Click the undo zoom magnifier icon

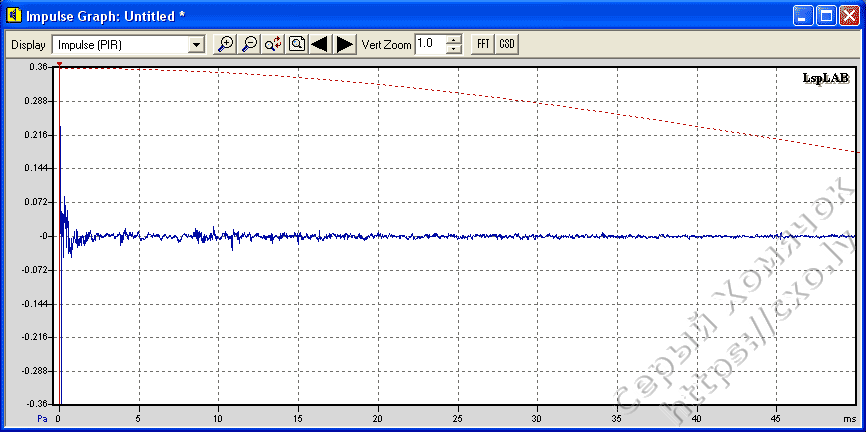(273, 44)
